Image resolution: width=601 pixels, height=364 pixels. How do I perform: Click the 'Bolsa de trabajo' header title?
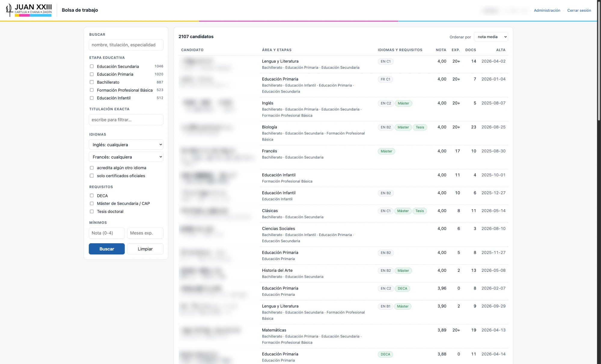click(80, 10)
